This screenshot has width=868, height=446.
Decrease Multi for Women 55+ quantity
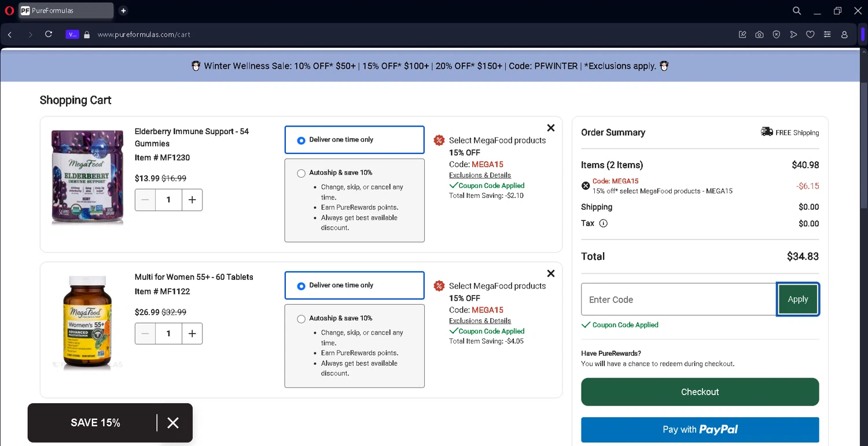145,334
